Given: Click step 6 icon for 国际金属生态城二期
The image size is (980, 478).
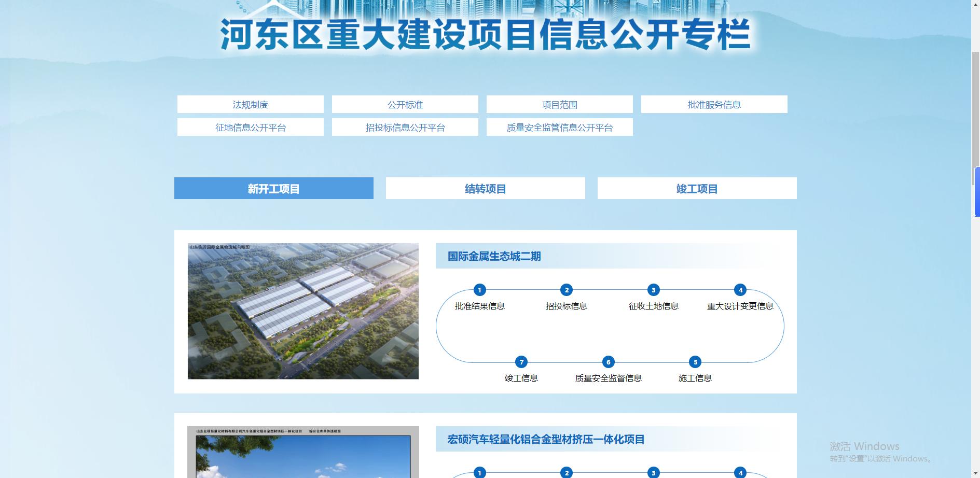Looking at the screenshot, I should [x=609, y=362].
